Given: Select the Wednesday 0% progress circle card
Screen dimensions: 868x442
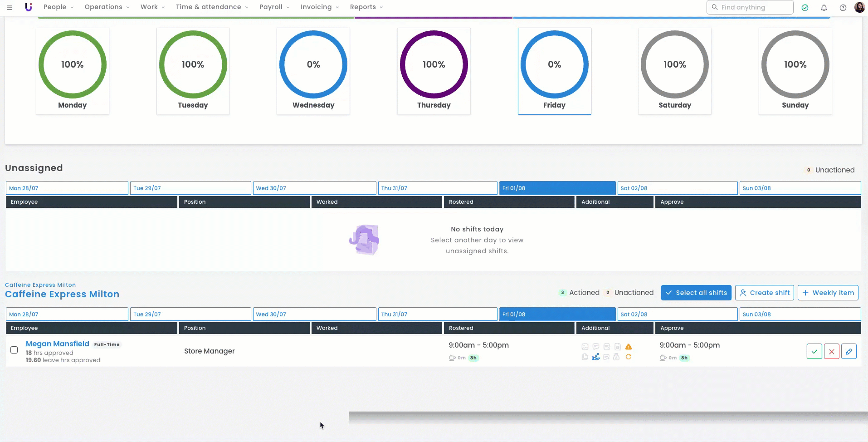Looking at the screenshot, I should [313, 71].
